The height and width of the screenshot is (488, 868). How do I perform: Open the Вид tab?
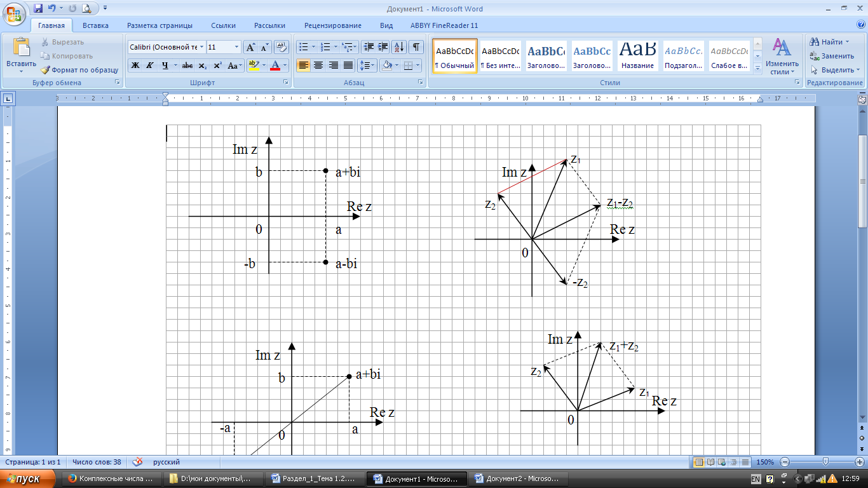(x=386, y=25)
